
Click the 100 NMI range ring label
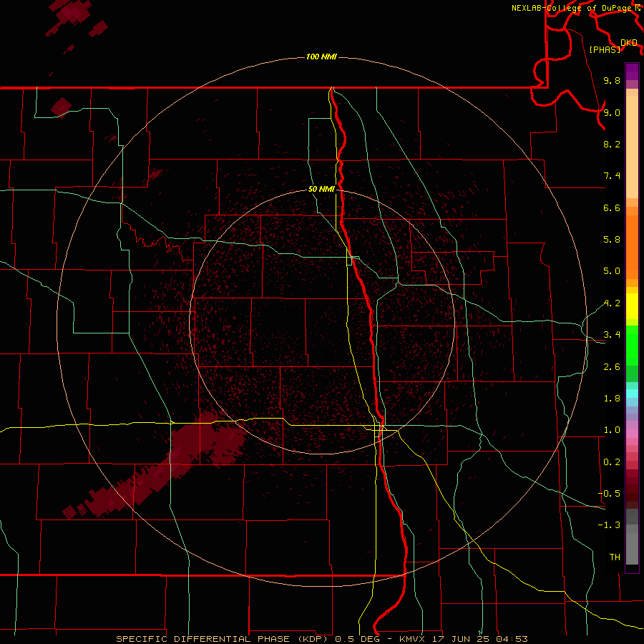pyautogui.click(x=321, y=57)
